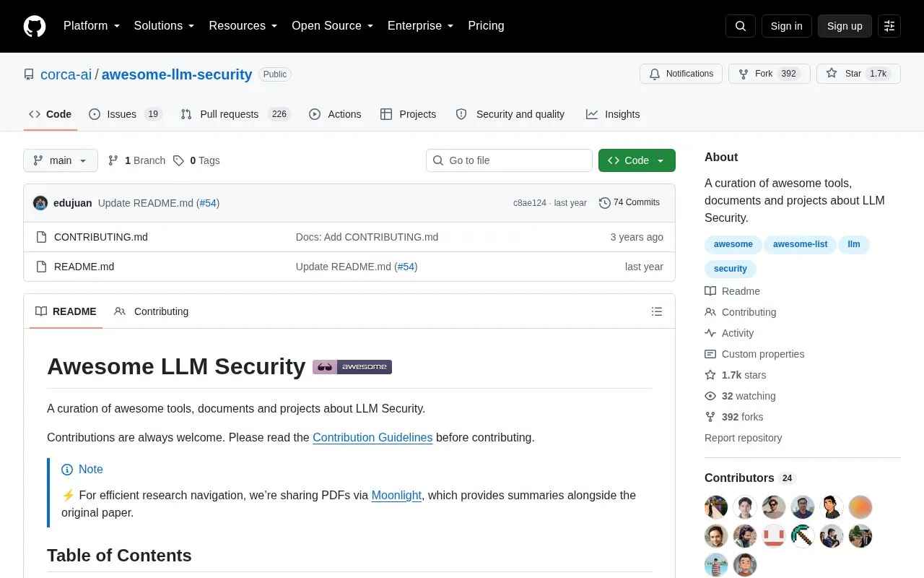This screenshot has height=578, width=924.
Task: Expand the Open Source menu
Action: (332, 26)
